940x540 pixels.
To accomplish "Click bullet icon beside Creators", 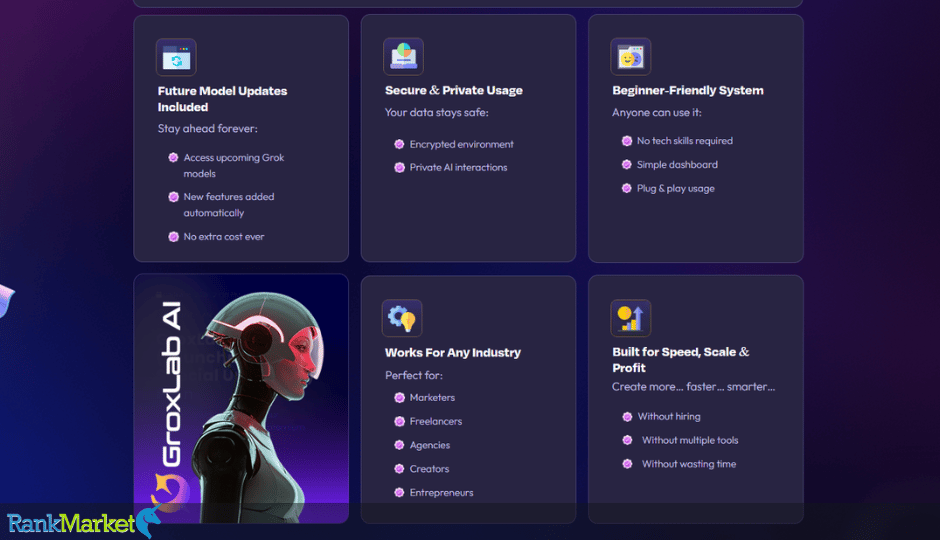I will pos(399,469).
